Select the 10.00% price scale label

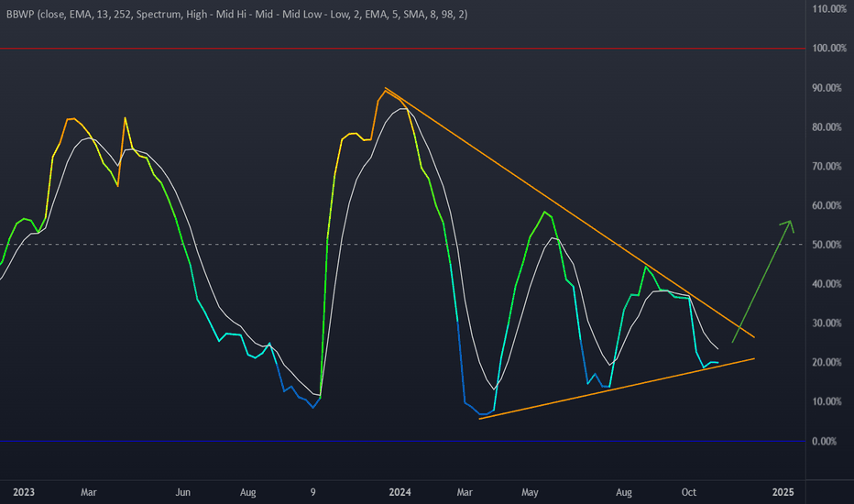pos(827,401)
